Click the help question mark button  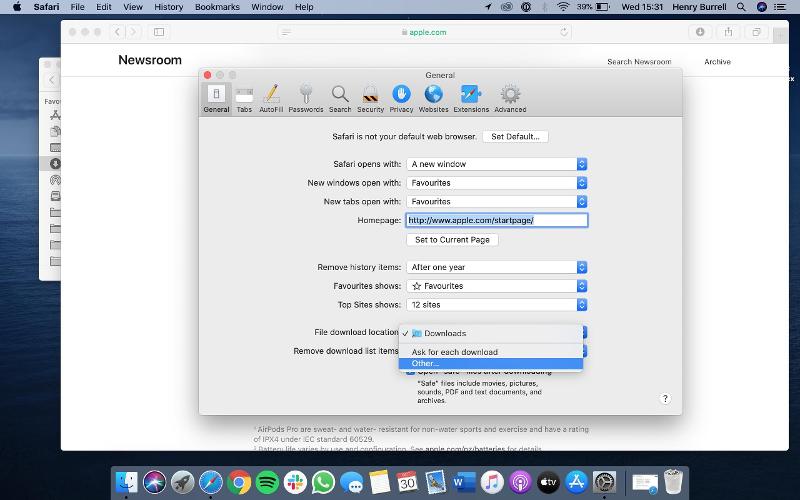(665, 398)
